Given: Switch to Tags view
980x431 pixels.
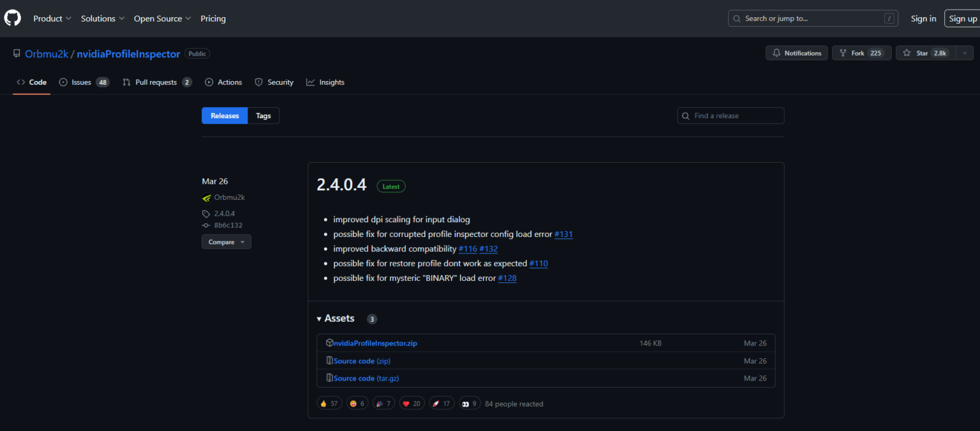Looking at the screenshot, I should [264, 116].
